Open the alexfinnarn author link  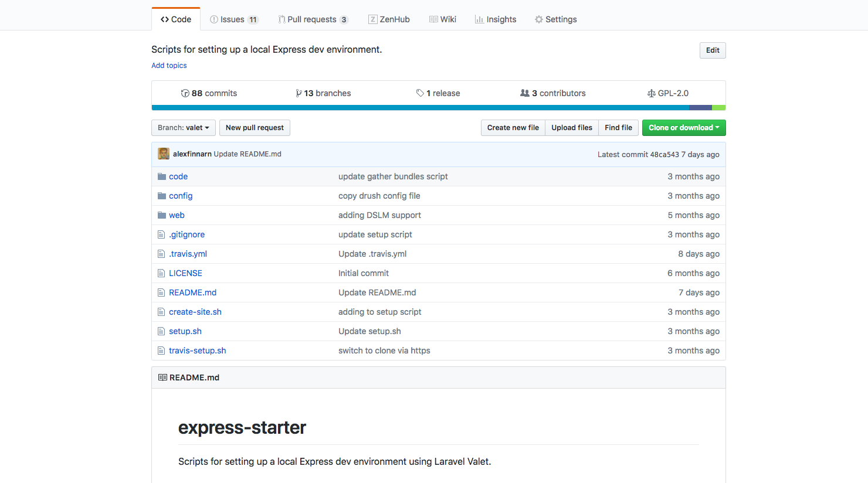click(192, 154)
